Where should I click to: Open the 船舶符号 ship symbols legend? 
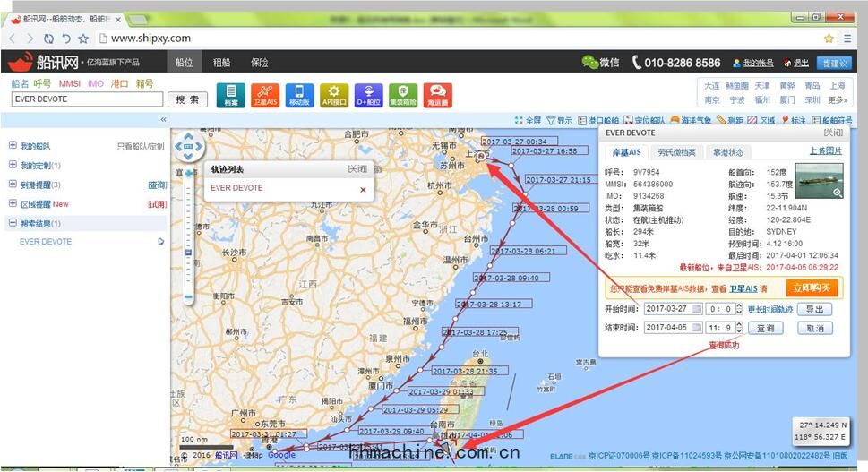pyautogui.click(x=832, y=120)
